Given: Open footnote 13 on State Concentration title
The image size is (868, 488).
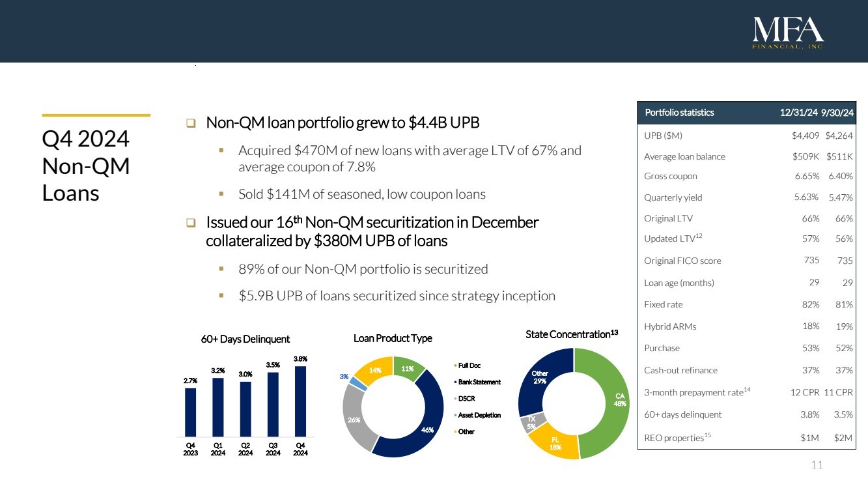Looking at the screenshot, I should pos(613,333).
